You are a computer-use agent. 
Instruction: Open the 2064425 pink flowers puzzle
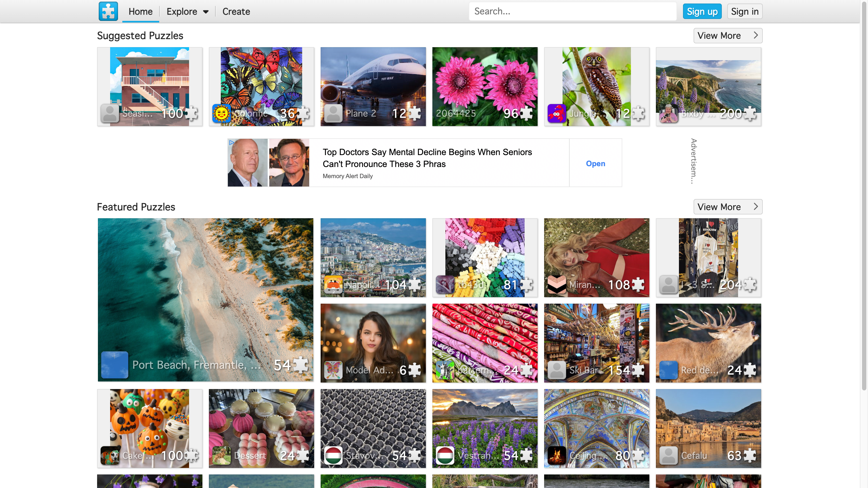(x=485, y=86)
